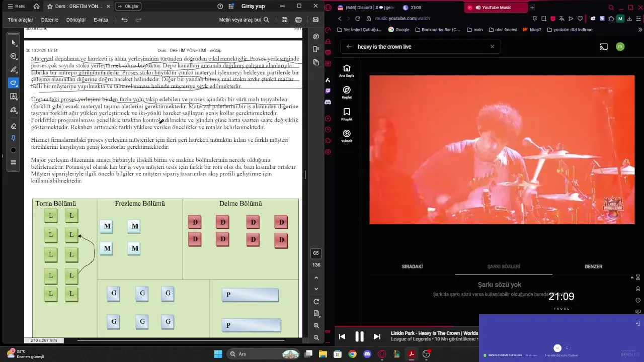This screenshot has height=362, width=644.
Task: Reload the YouTube Music page
Action: (357, 19)
